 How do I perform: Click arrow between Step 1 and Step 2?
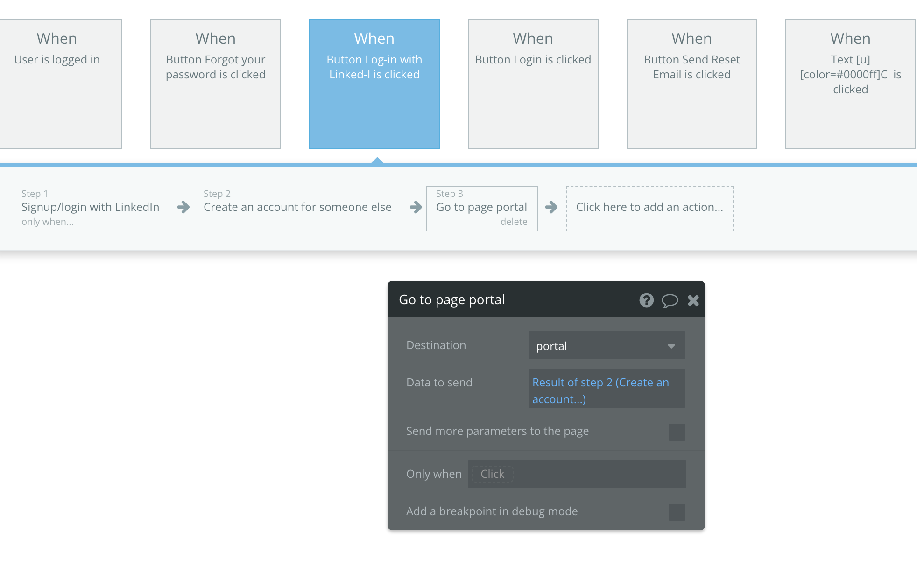click(x=183, y=207)
